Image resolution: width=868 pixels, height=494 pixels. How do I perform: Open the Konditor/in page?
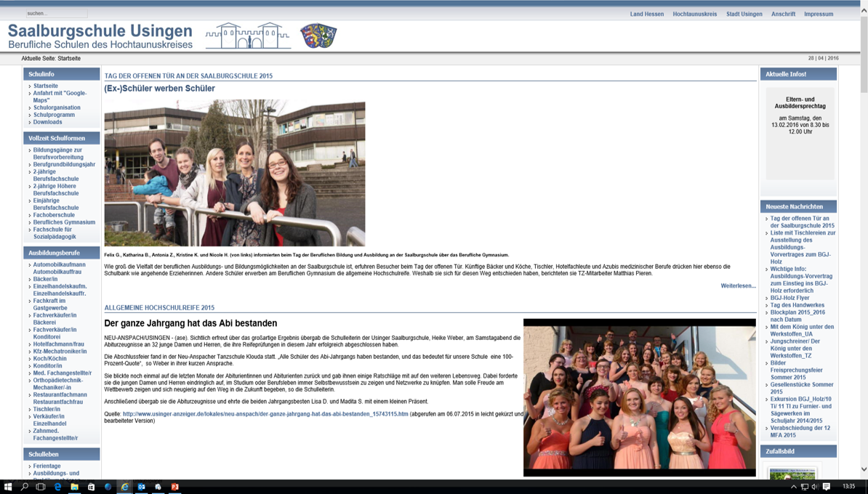coord(47,365)
